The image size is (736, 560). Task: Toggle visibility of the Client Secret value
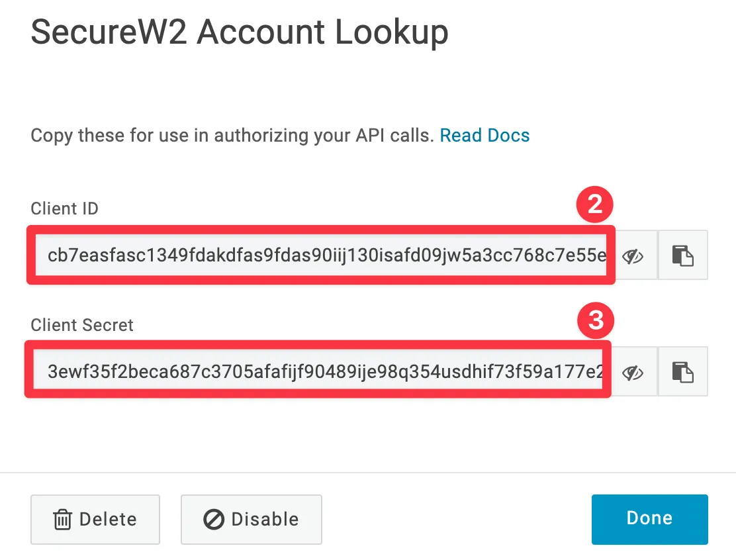pos(633,372)
